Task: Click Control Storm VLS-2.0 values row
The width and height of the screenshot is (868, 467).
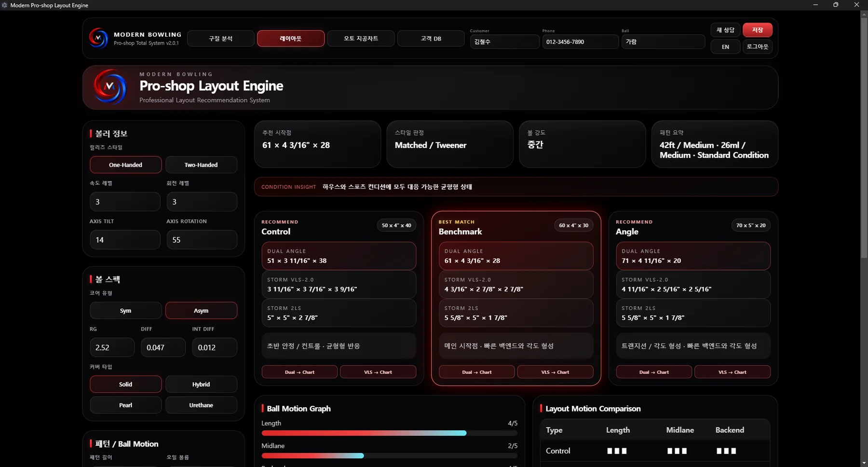Action: (339, 285)
